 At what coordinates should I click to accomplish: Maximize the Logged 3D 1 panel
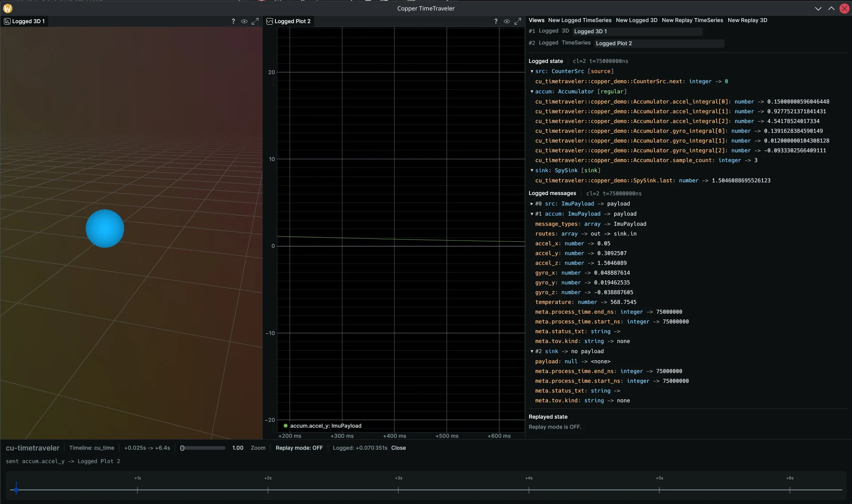(x=255, y=21)
